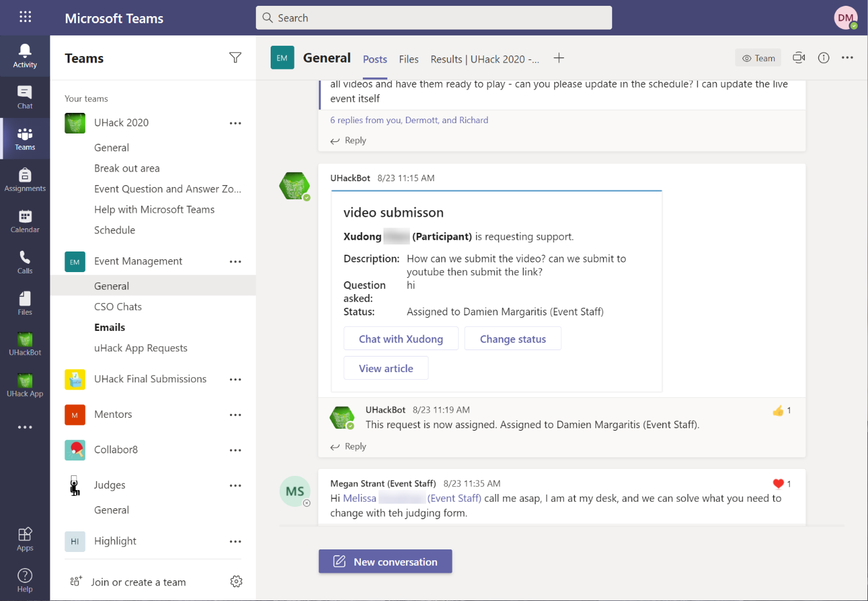Click in the Search box
Screen dimensions: 868x601
point(434,18)
